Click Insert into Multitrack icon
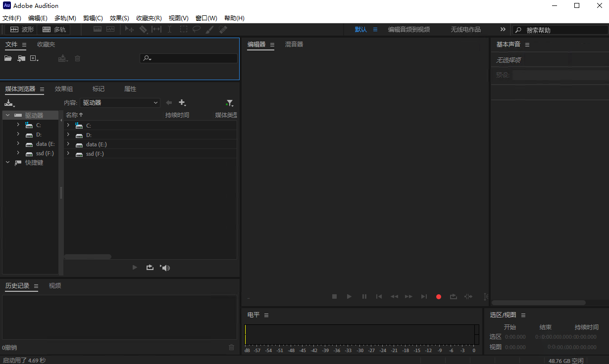This screenshot has height=364, width=609. pos(62,58)
